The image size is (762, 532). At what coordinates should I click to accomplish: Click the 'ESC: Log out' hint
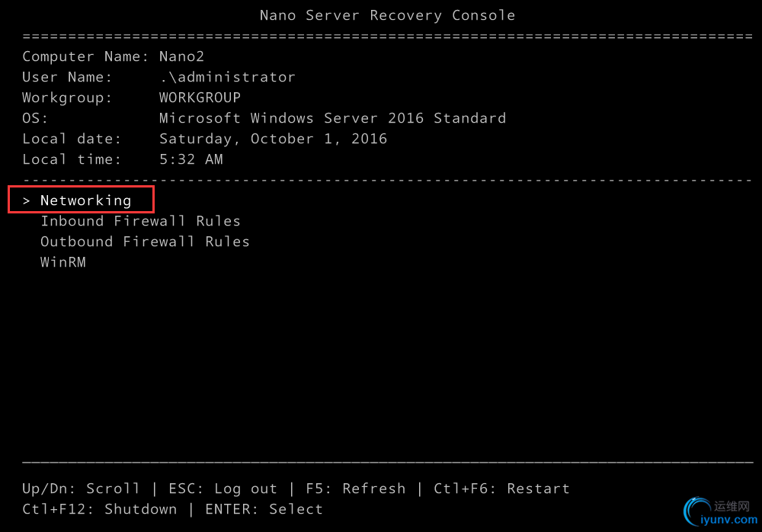click(x=223, y=489)
